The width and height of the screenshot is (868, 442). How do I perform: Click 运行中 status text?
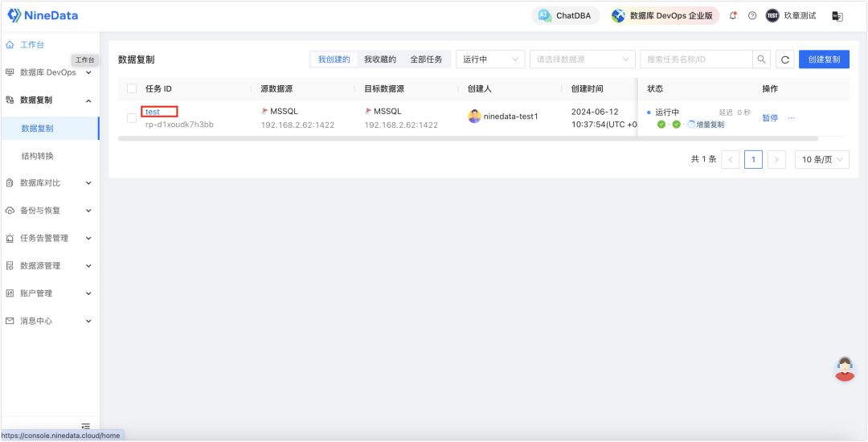pyautogui.click(x=667, y=113)
